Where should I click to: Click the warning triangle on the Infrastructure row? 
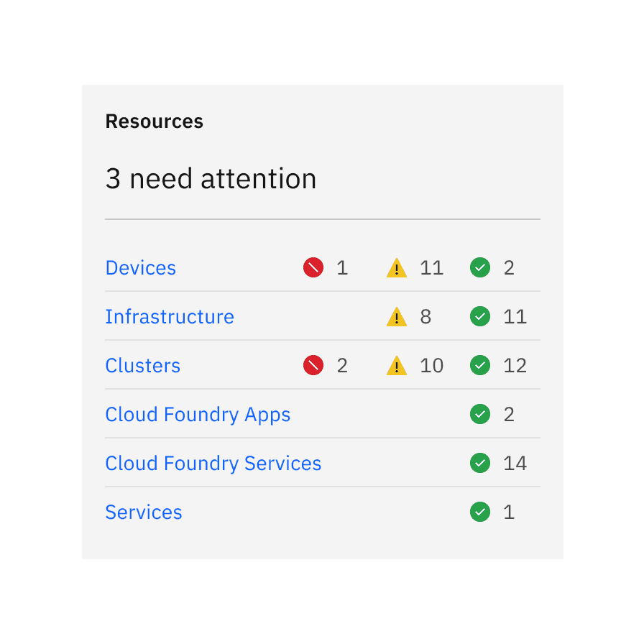[x=396, y=316]
